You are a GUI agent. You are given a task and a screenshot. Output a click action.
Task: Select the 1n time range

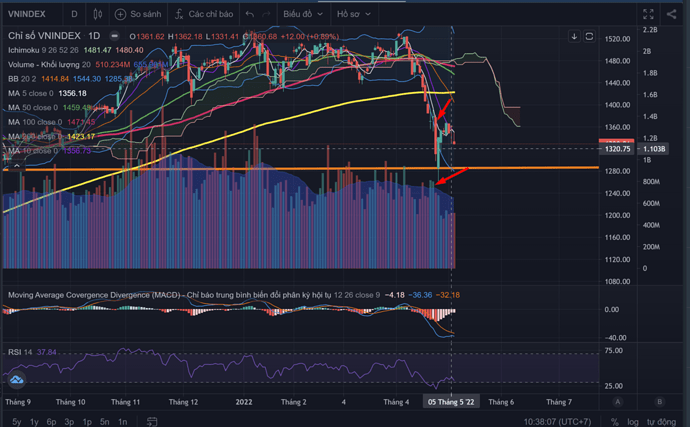click(x=122, y=422)
